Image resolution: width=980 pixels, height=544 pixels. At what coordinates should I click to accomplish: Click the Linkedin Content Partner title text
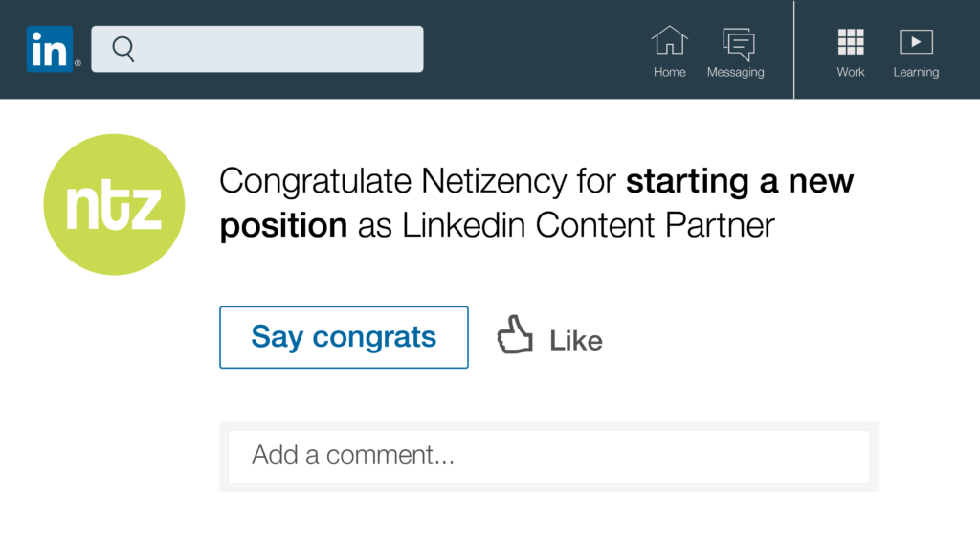588,225
